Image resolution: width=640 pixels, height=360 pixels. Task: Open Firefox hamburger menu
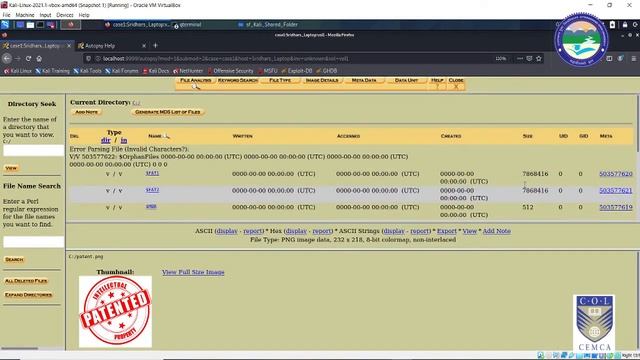coord(633,58)
